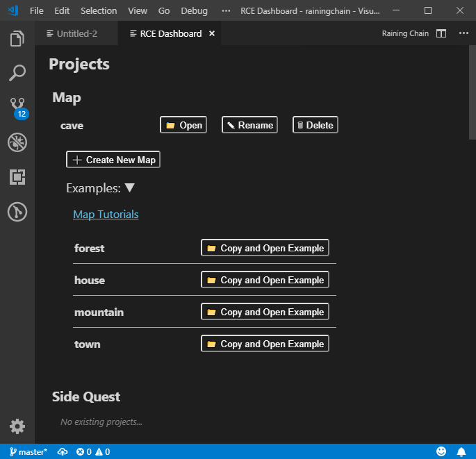Expand the hidden menu bar items ellipsis
The image size is (476, 459).
point(226,11)
